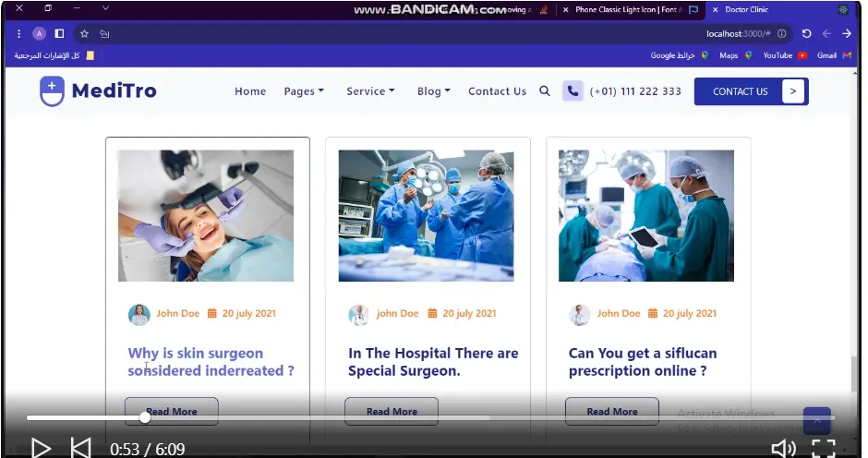Image resolution: width=868 pixels, height=458 pixels.
Task: Go back using the browser back arrow
Action: [826, 34]
